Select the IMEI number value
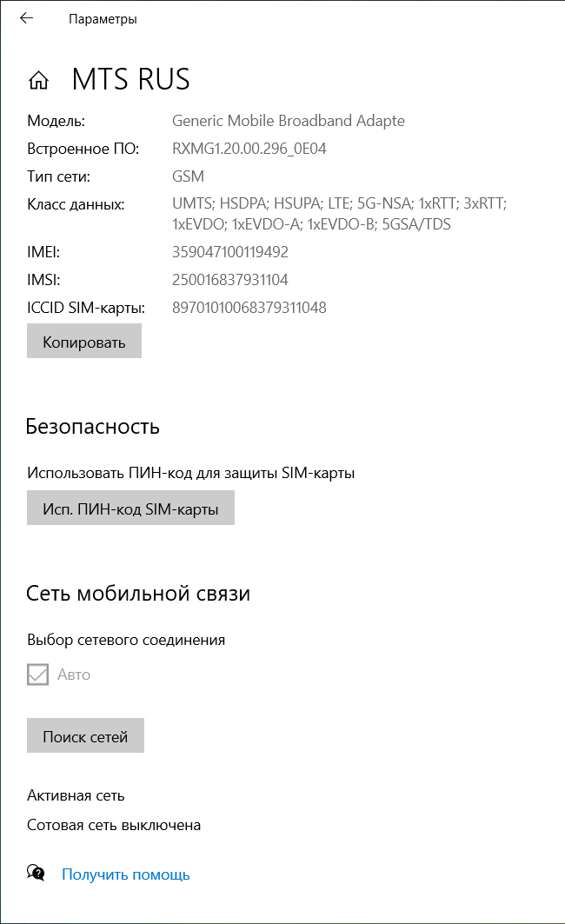Viewport: 565px width, 924px height. 230,252
